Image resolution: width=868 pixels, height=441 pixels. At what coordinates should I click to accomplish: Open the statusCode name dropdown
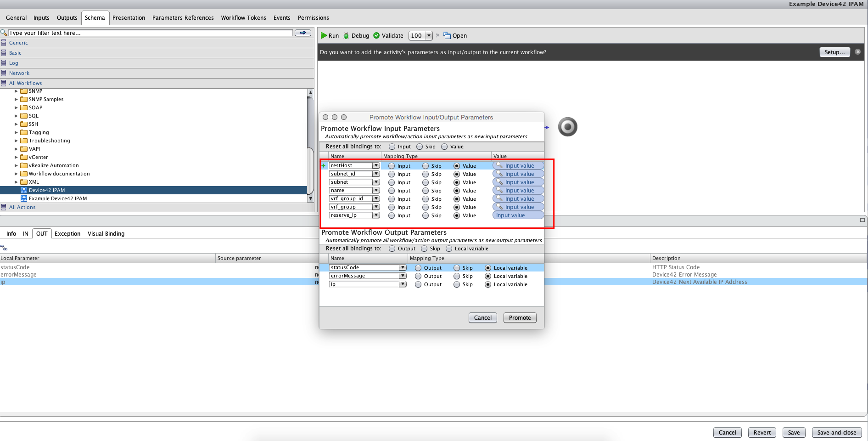(x=403, y=267)
